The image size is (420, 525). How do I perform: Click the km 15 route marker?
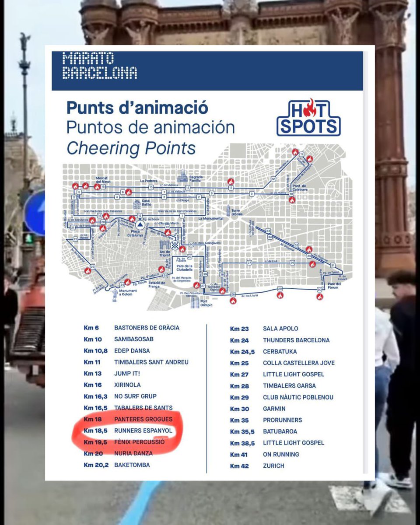click(x=151, y=187)
